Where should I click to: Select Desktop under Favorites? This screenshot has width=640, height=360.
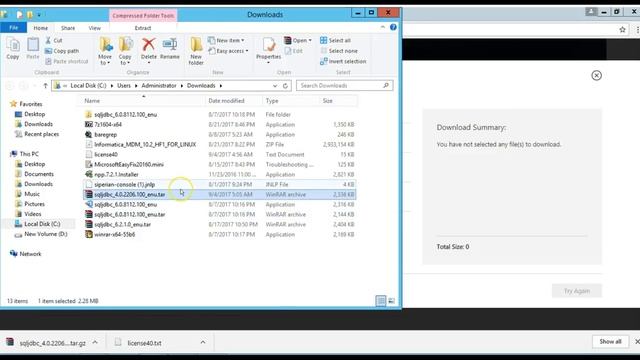30,114
